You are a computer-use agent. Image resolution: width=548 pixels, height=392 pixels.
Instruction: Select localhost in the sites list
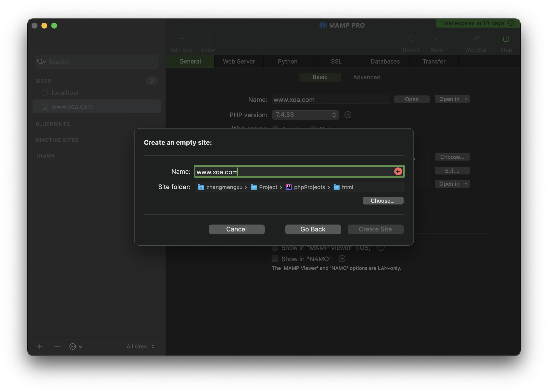[x=96, y=93]
